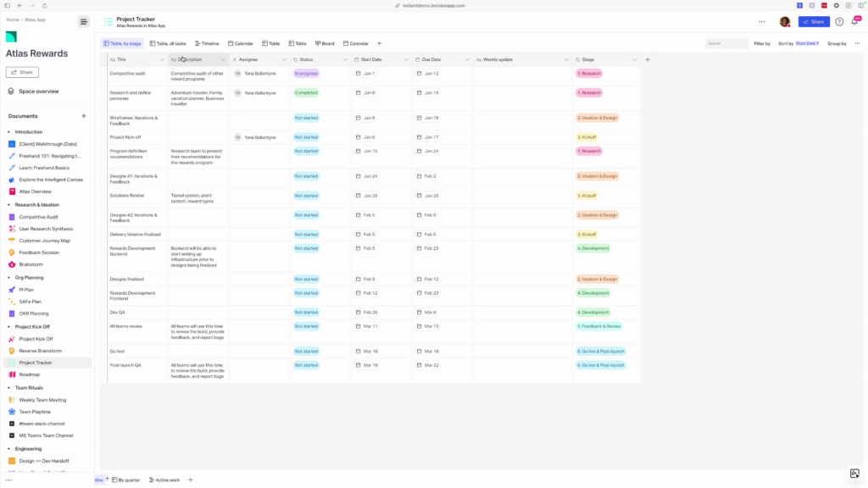The image size is (868, 488).
Task: Add a new view tab with plus
Action: [x=379, y=43]
